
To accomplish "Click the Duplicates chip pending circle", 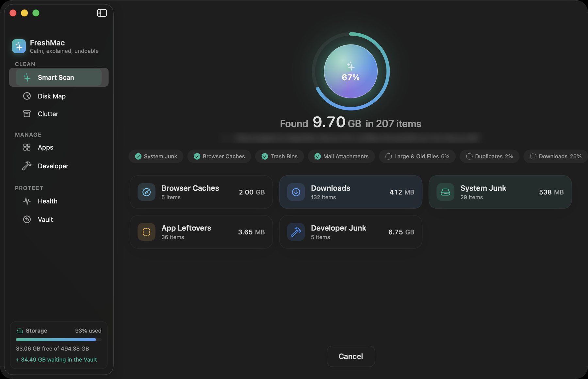I will pyautogui.click(x=469, y=156).
